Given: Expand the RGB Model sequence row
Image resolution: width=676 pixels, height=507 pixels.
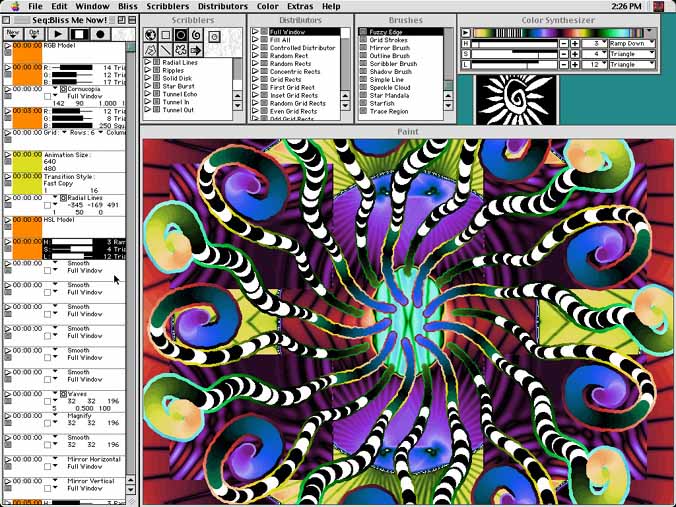Looking at the screenshot, I should tap(7, 45).
